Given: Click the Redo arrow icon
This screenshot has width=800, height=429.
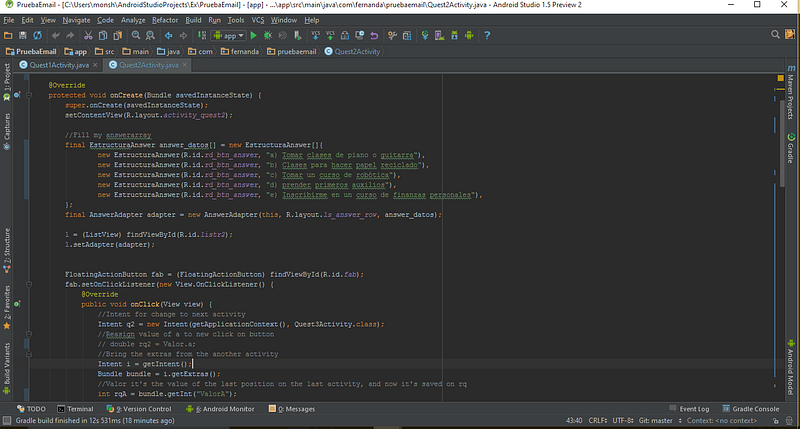Looking at the screenshot, I should (70, 35).
